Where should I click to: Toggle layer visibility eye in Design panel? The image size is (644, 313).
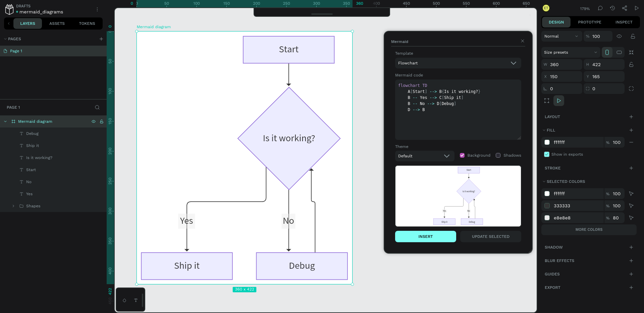[619, 36]
